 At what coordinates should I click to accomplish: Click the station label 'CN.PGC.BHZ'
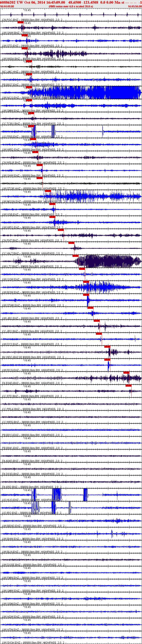click(11, 20)
